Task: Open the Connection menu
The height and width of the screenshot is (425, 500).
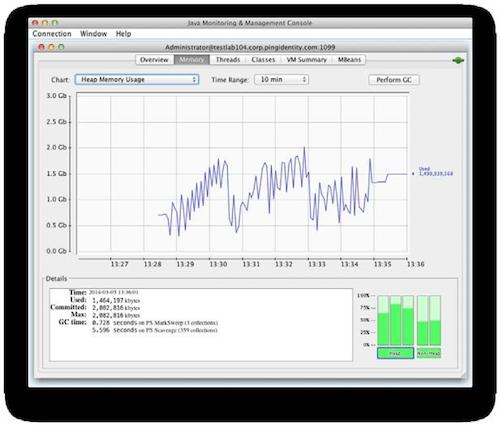Action: [x=52, y=34]
